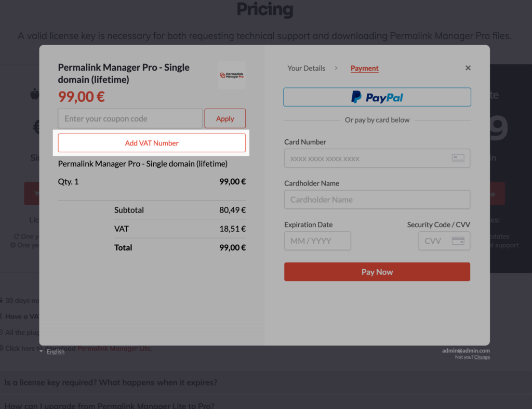The height and width of the screenshot is (409, 532).
Task: Click the VAT 18,51 € amount
Action: [x=232, y=229]
